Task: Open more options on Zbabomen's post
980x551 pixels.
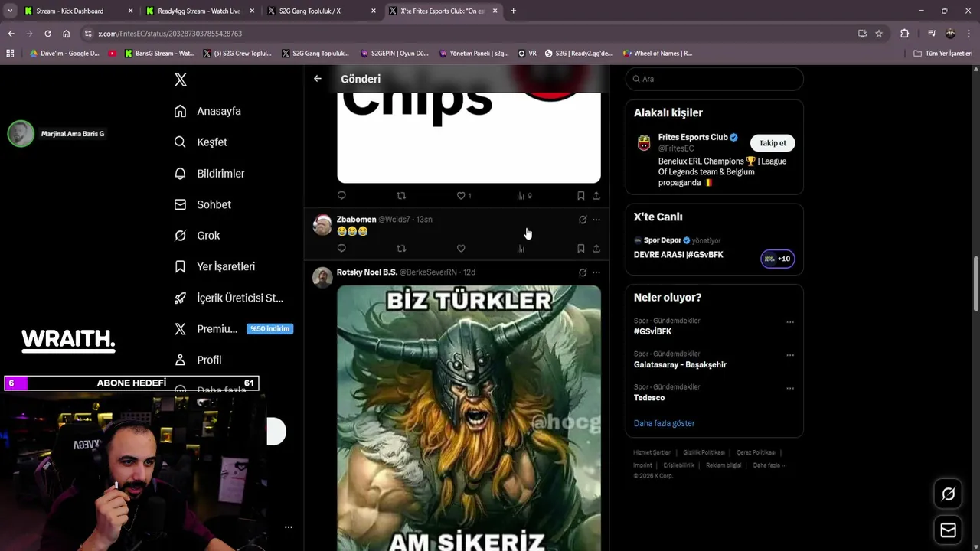Action: 596,220
